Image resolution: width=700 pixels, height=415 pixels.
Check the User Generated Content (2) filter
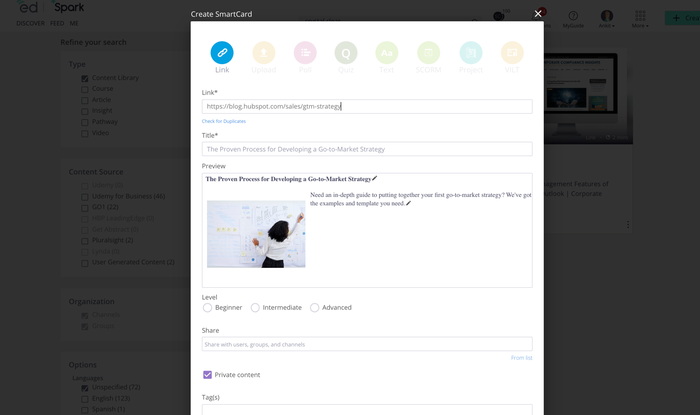(x=85, y=263)
